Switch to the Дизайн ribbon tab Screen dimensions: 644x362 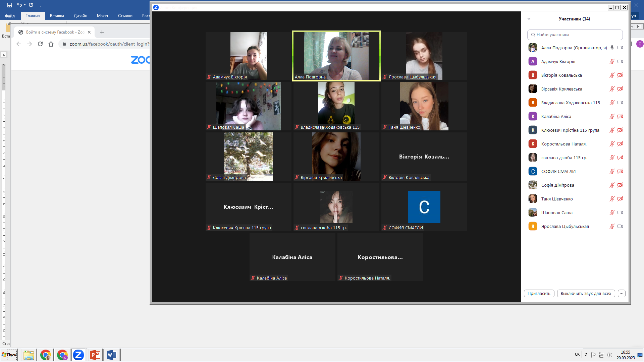pos(80,16)
